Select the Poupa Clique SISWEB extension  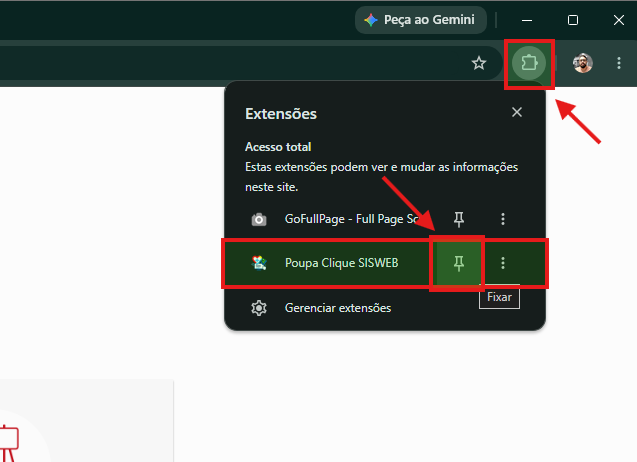[342, 263]
